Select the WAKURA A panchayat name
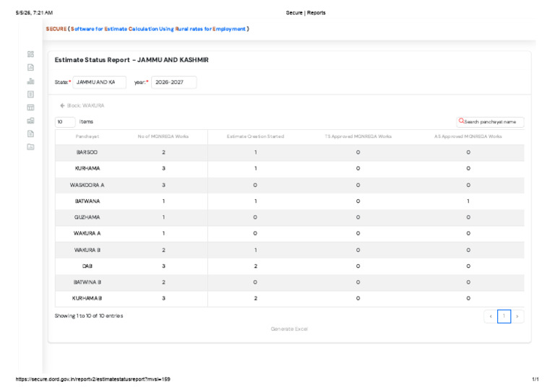 pos(87,233)
